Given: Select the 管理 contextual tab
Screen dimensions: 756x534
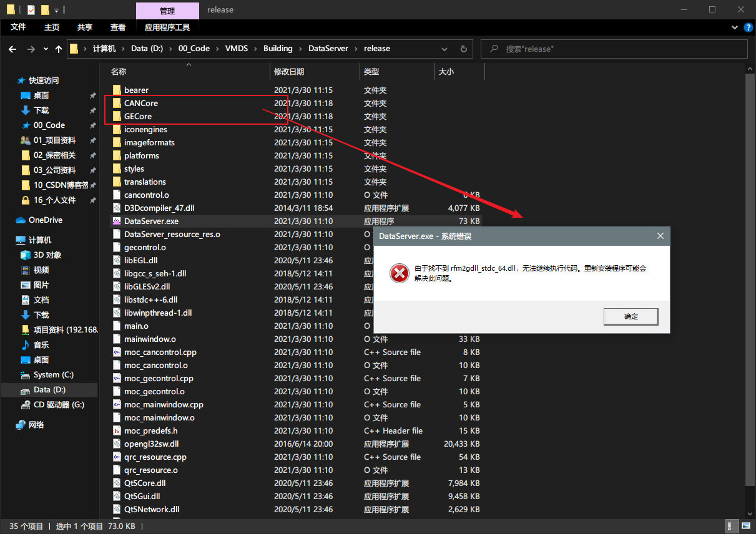Looking at the screenshot, I should [x=167, y=10].
